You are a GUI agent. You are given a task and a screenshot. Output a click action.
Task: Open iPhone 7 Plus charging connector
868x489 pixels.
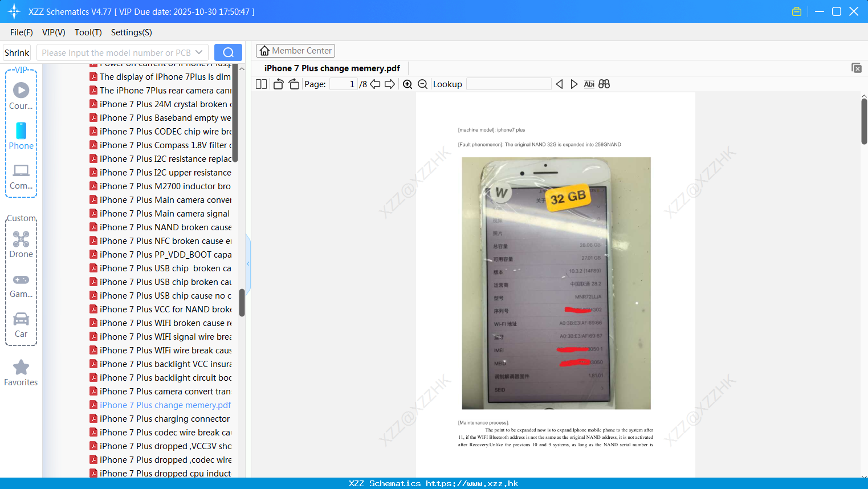tap(160, 419)
